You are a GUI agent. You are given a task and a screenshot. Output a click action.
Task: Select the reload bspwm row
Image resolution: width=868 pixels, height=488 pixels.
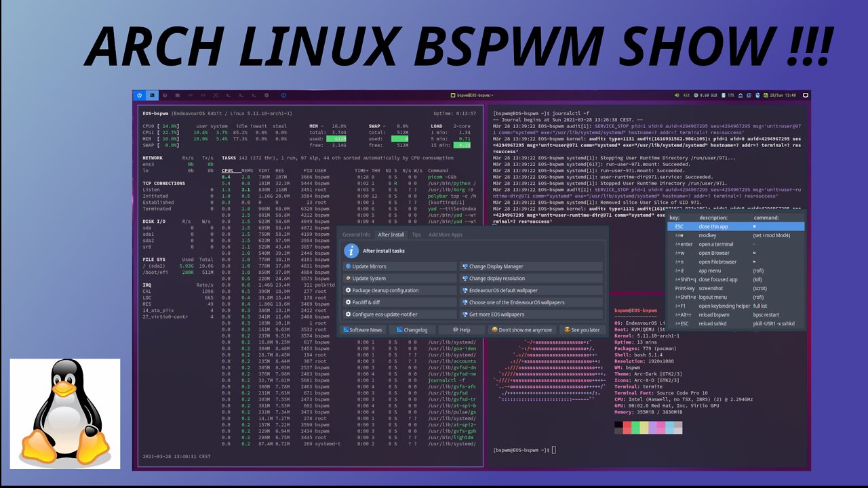736,314
